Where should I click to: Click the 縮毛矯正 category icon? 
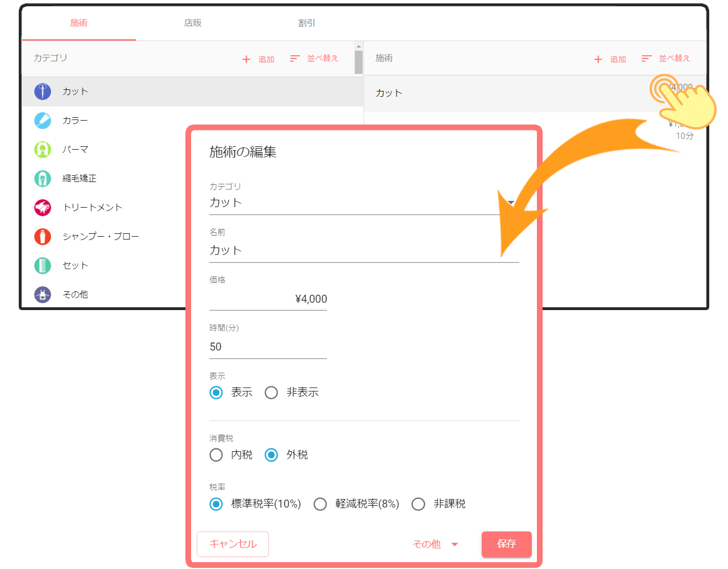(43, 178)
